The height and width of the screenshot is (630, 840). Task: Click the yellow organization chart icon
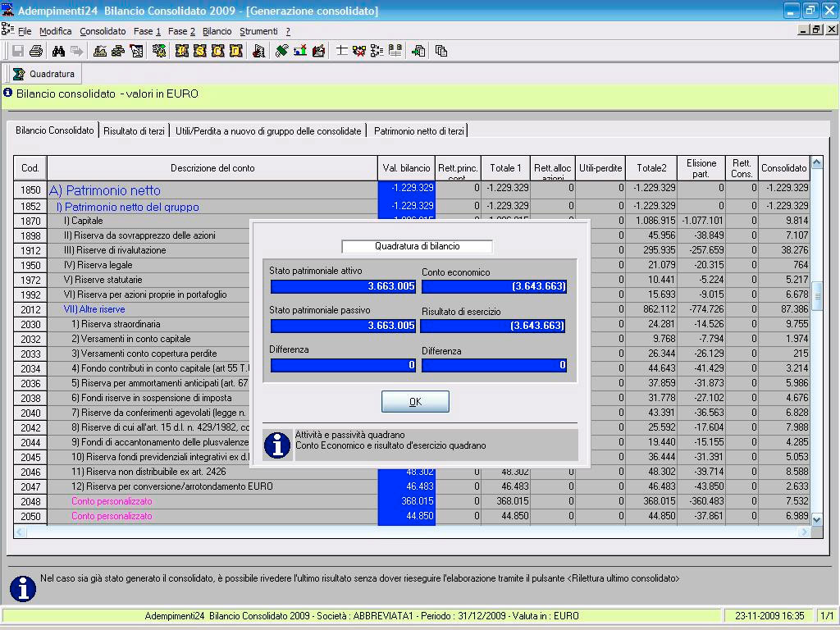pos(118,51)
